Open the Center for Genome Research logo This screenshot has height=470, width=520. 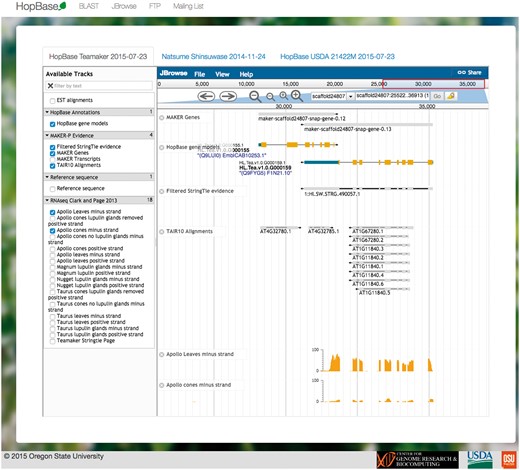click(x=417, y=460)
